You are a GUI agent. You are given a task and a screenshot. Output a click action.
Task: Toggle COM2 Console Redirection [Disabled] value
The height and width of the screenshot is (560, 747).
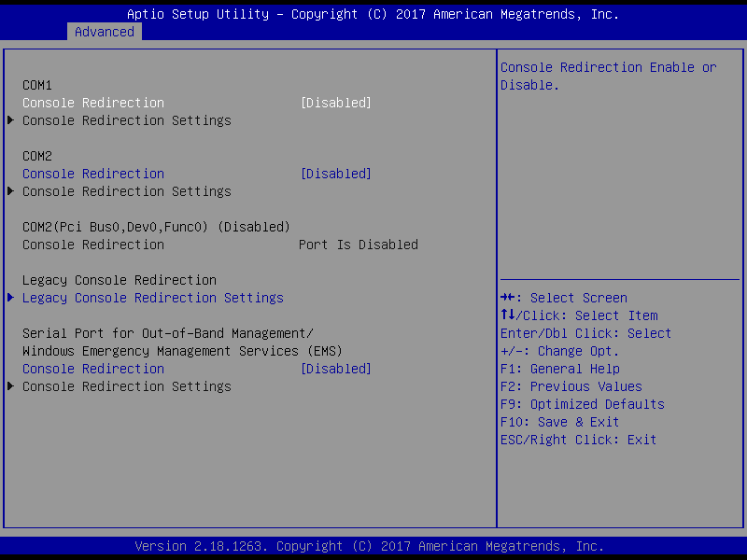point(335,174)
